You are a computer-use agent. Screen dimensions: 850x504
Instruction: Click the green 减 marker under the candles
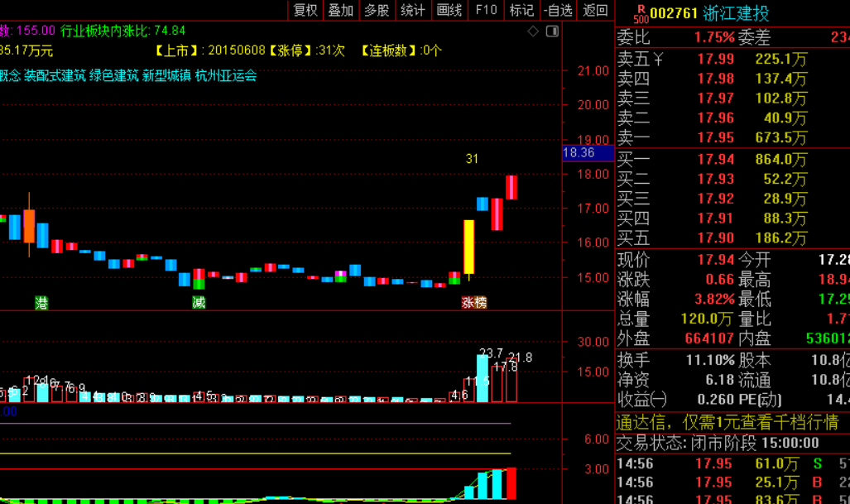pyautogui.click(x=199, y=302)
